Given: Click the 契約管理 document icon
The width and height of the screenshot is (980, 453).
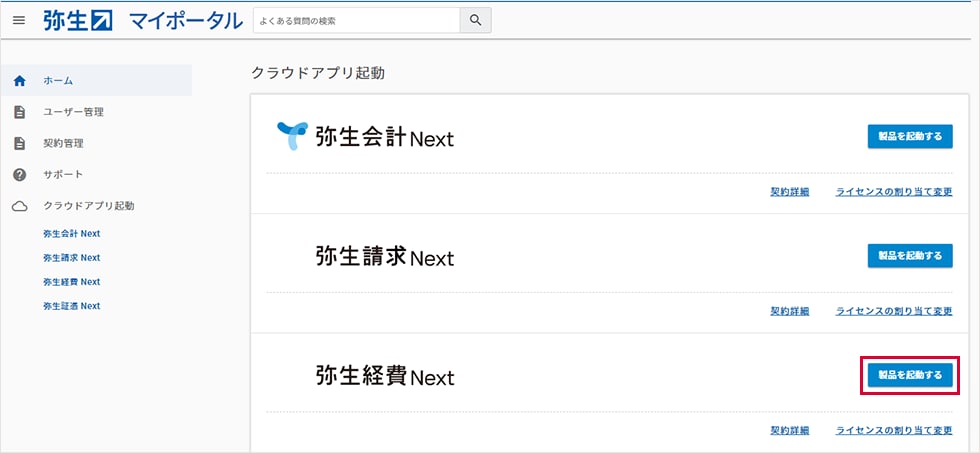Looking at the screenshot, I should click(x=19, y=144).
